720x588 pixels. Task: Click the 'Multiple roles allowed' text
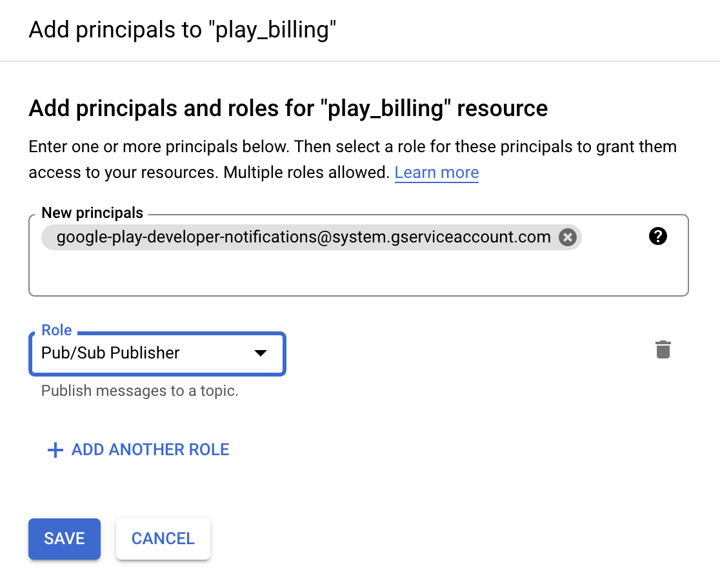click(x=306, y=173)
